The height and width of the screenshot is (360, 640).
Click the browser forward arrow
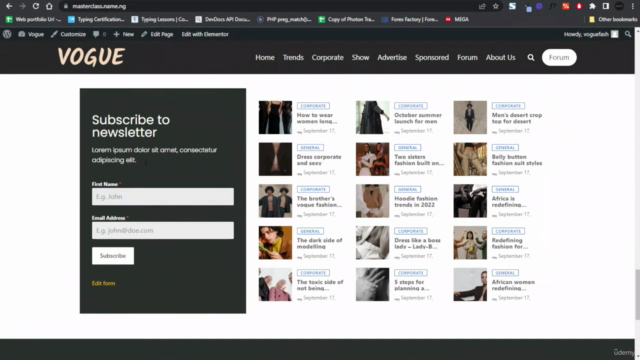(x=22, y=6)
